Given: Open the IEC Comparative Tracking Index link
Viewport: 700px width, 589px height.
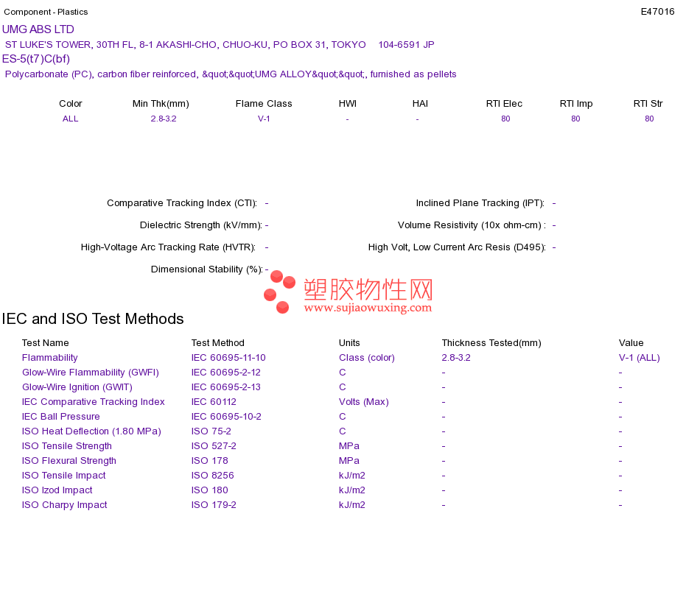Looking at the screenshot, I should pos(94,401).
